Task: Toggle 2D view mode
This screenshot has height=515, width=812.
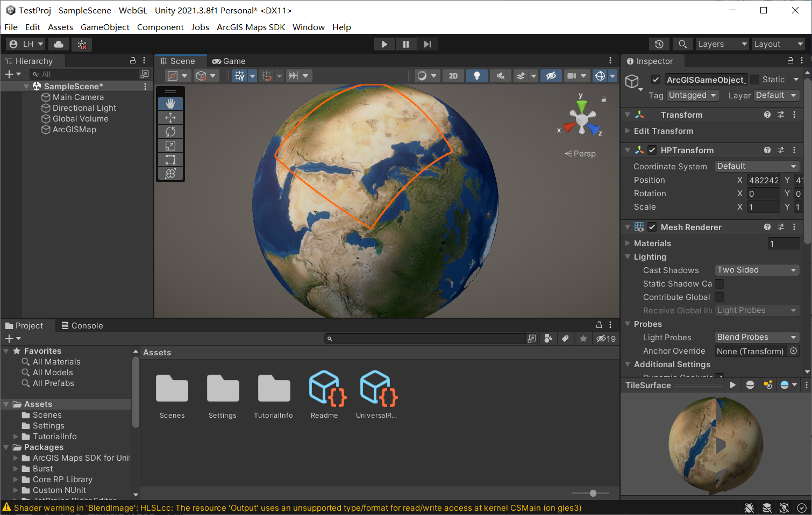Action: pyautogui.click(x=453, y=76)
